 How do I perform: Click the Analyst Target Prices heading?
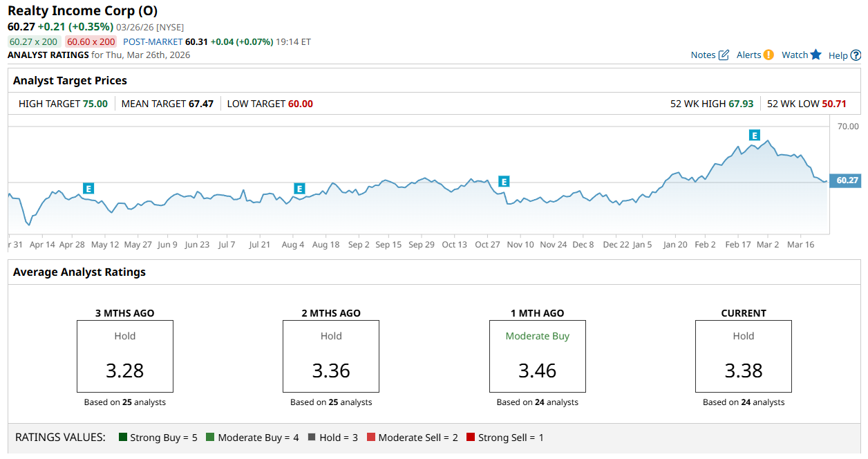(x=70, y=81)
